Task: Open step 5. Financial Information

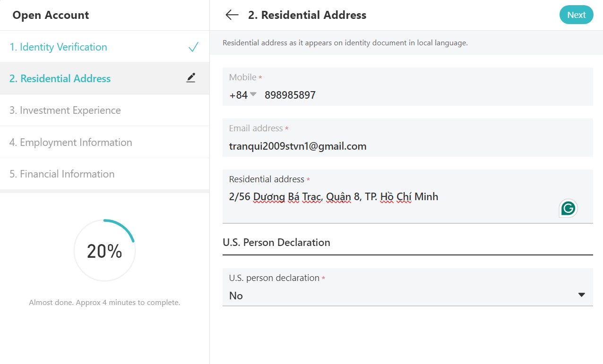Action: click(x=104, y=174)
